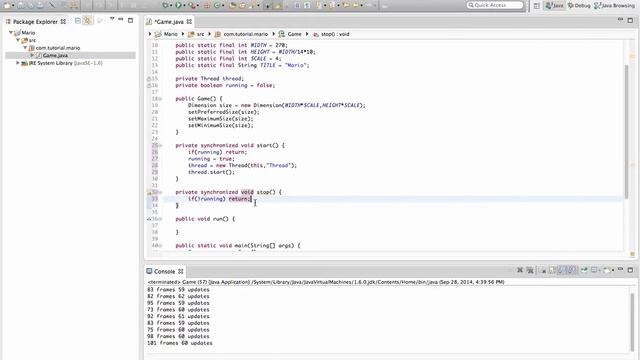Switch to the Java perspective
Screen dimensions: 640x360
point(555,6)
